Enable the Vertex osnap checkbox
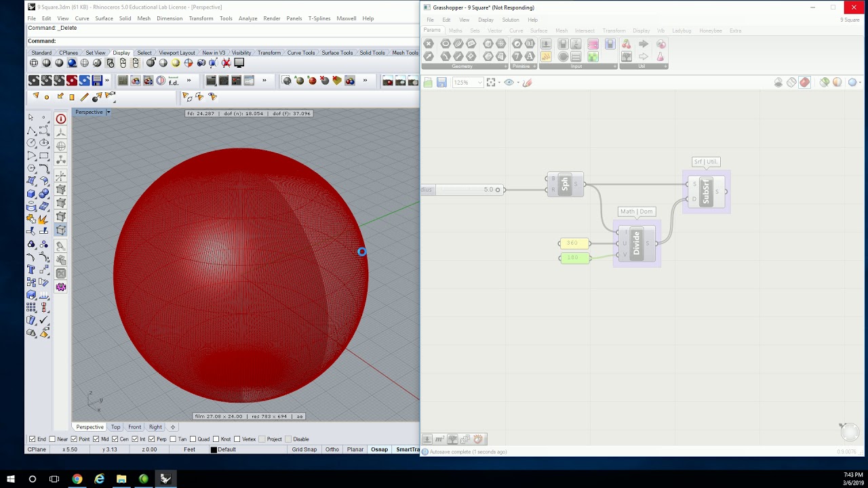This screenshot has width=868, height=488. coord(237,439)
